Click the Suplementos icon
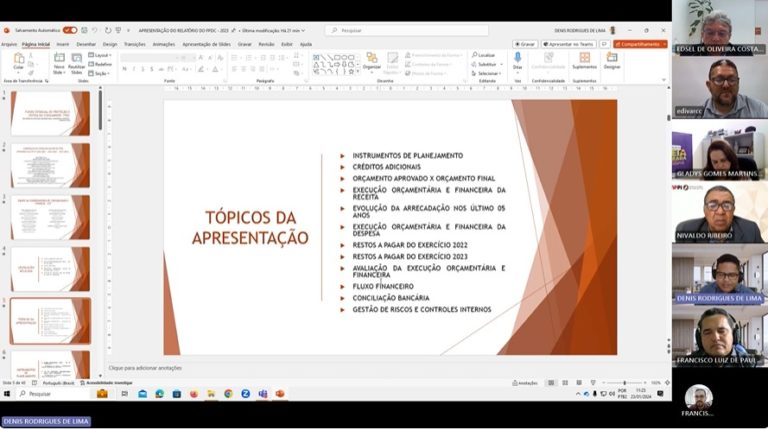768x430 pixels. (584, 62)
